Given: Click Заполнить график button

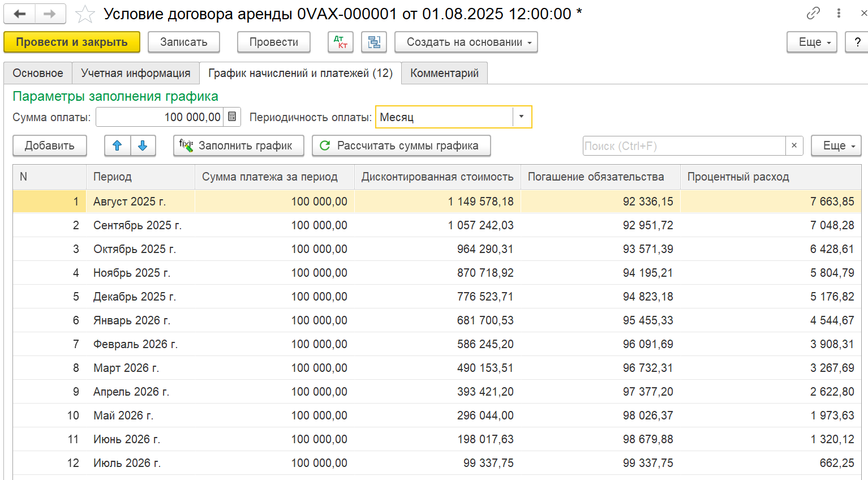Looking at the screenshot, I should (238, 145).
